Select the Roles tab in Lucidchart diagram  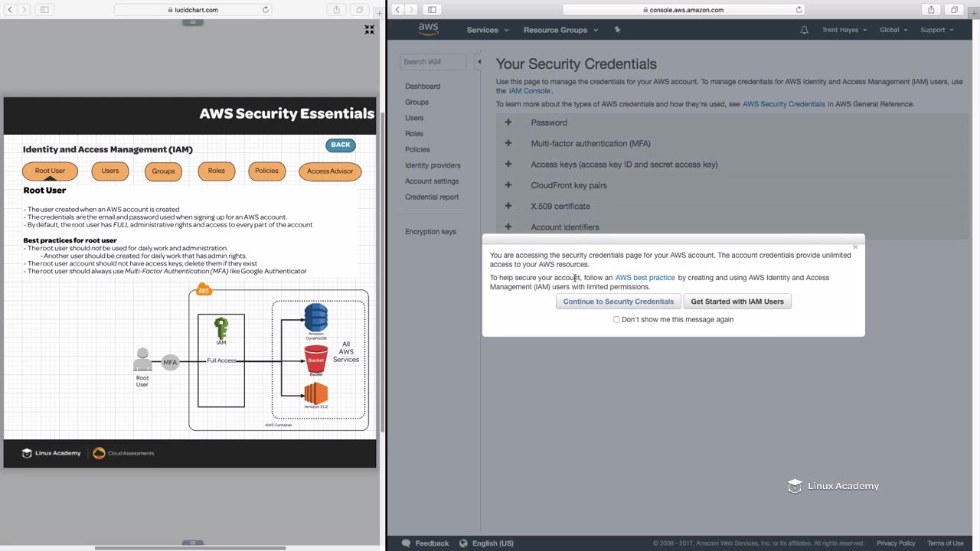216,171
